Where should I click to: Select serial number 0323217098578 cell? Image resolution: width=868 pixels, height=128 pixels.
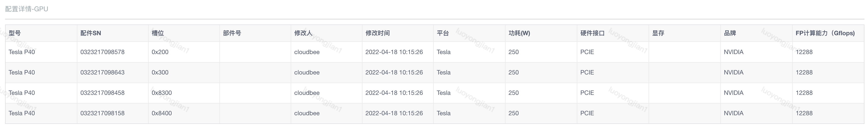102,52
